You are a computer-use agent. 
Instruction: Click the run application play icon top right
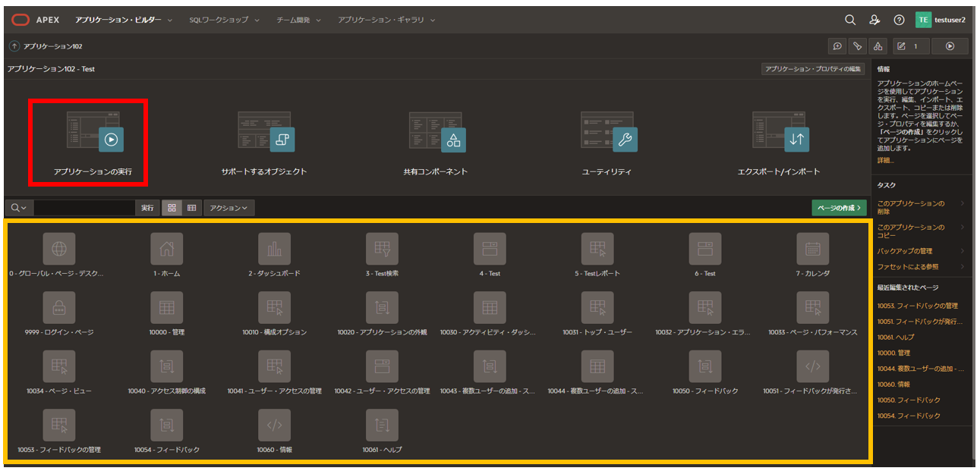click(x=950, y=46)
